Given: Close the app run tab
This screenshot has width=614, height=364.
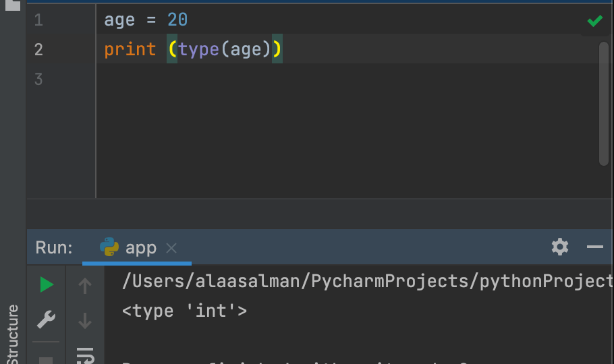Looking at the screenshot, I should (x=171, y=248).
